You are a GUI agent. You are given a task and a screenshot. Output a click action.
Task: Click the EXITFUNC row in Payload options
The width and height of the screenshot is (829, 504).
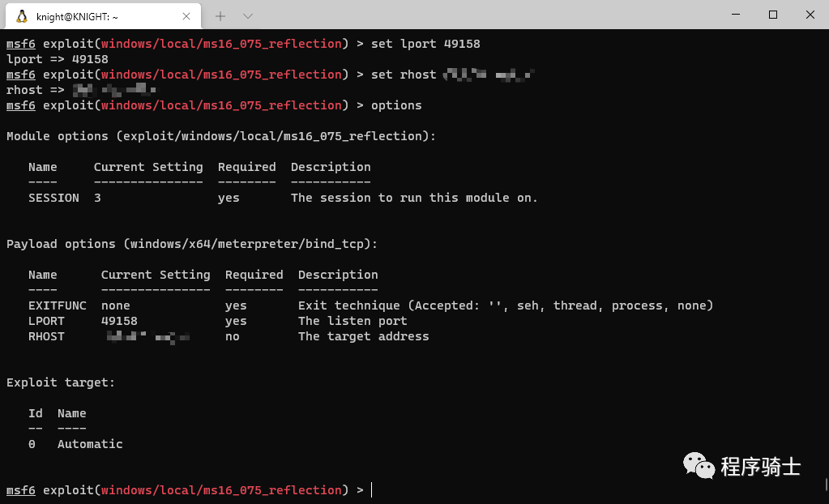click(57, 305)
